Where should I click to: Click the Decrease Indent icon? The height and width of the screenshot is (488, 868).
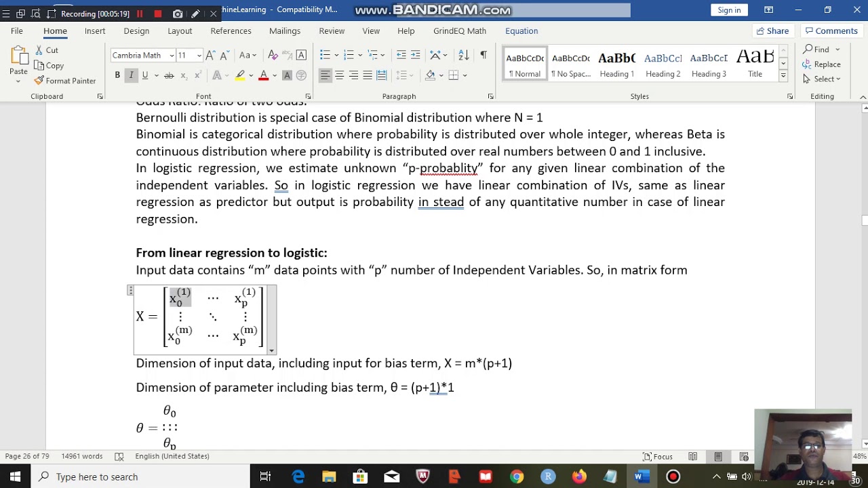pos(401,55)
